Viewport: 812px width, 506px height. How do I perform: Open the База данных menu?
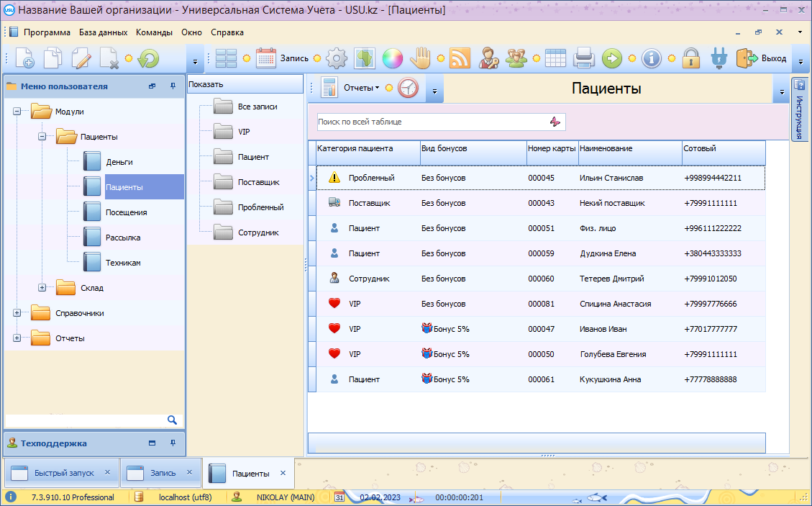(103, 32)
